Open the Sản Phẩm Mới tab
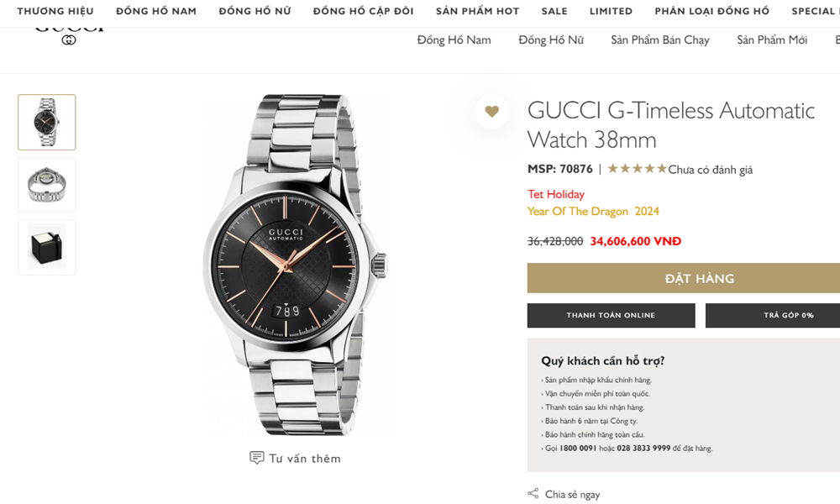 772,40
